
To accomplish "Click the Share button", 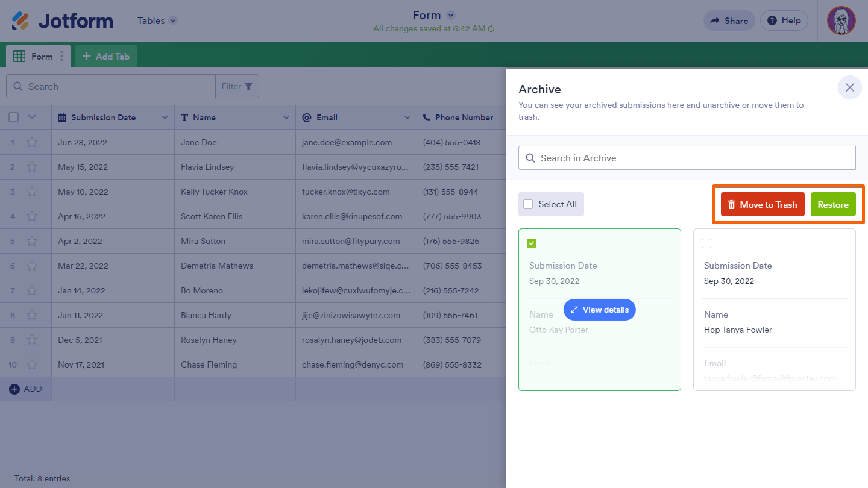I will coord(729,20).
